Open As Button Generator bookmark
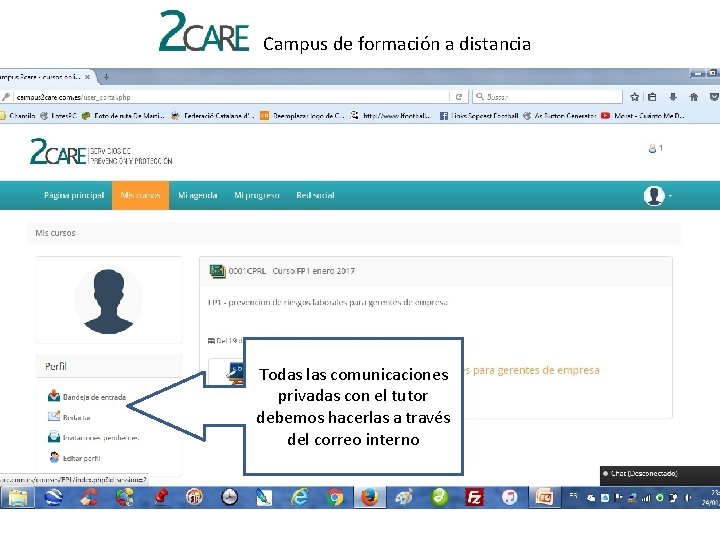Screen dimensions: 720x540 (x=560, y=116)
